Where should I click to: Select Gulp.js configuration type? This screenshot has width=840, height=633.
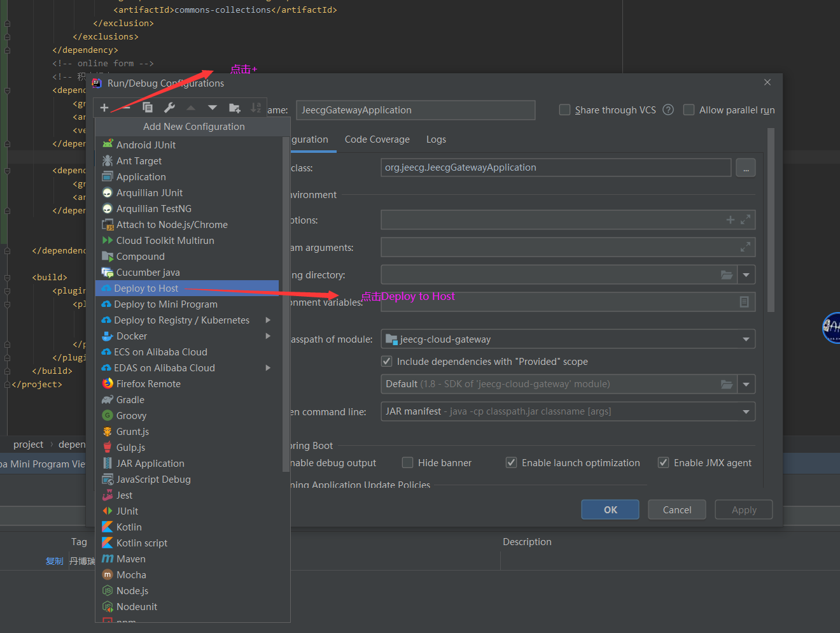coord(187,447)
